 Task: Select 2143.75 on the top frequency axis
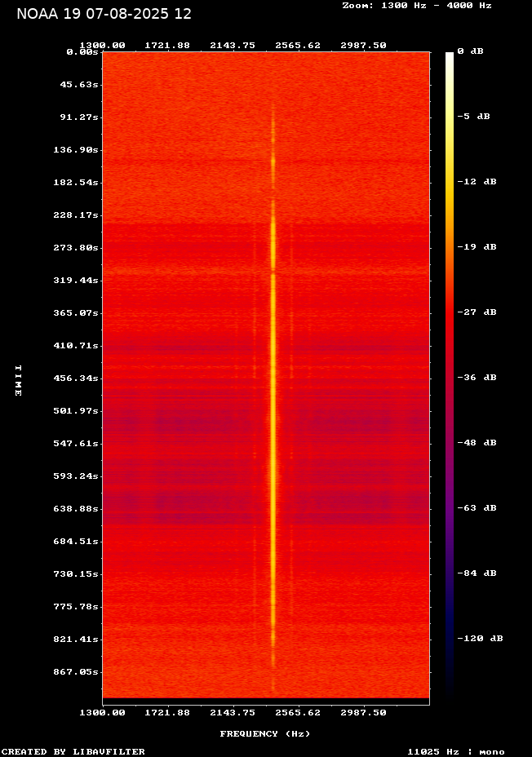(233, 46)
